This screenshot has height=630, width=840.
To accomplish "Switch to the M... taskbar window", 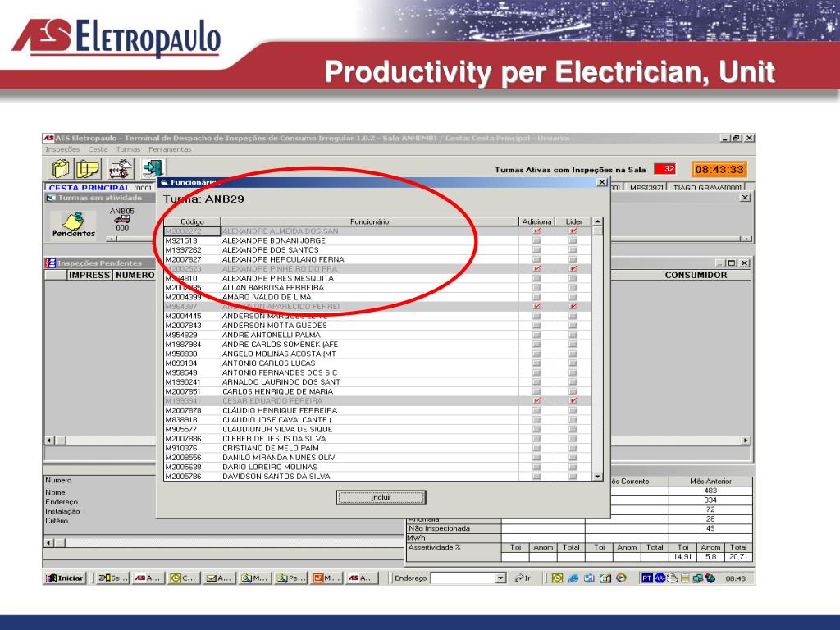I will tap(254, 578).
